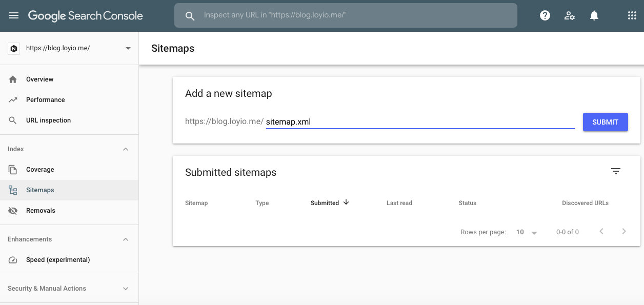Click the https://blog.loyio.me/ URL prefix
Screen dimensions: 644x305
[224, 122]
